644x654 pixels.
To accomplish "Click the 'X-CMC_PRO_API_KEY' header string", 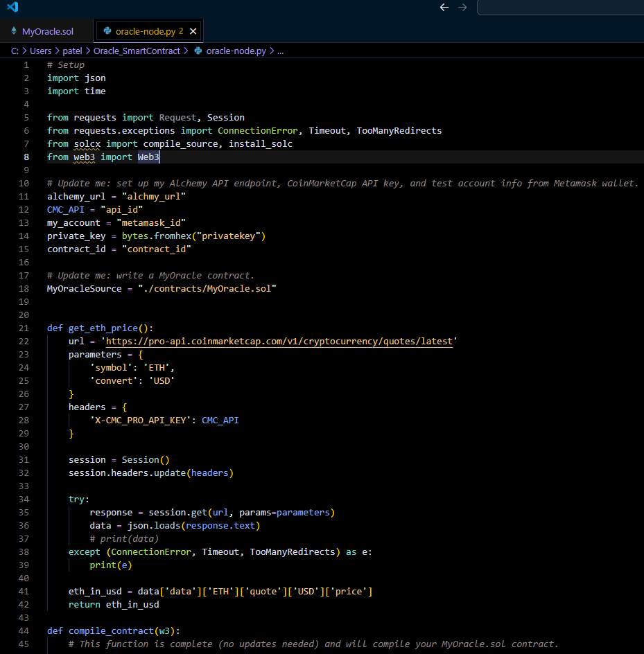I will coord(141,421).
